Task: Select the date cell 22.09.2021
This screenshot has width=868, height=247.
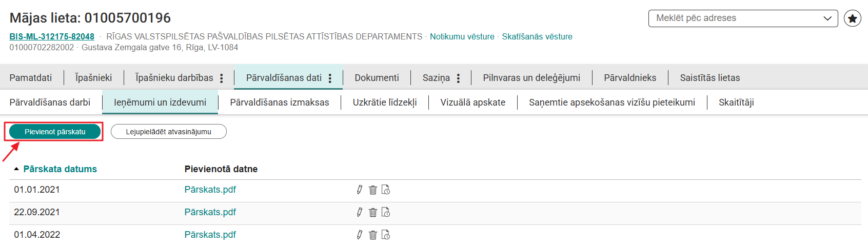Action: 37,212
